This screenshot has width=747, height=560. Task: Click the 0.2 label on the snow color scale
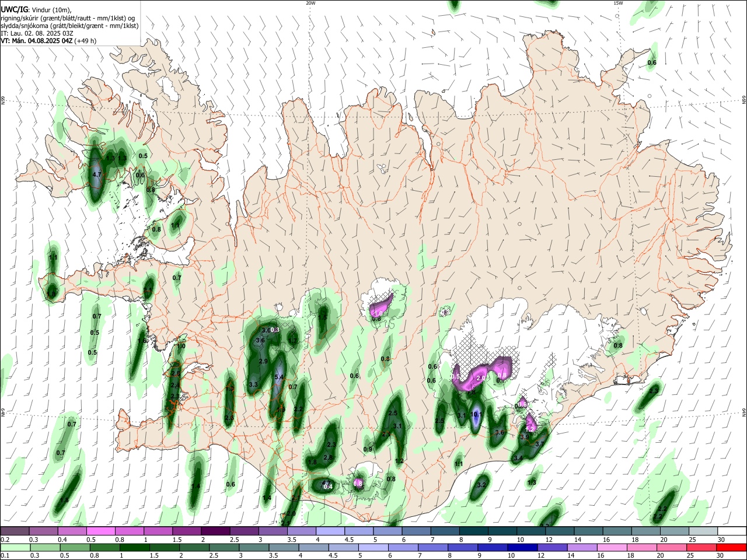(5, 540)
